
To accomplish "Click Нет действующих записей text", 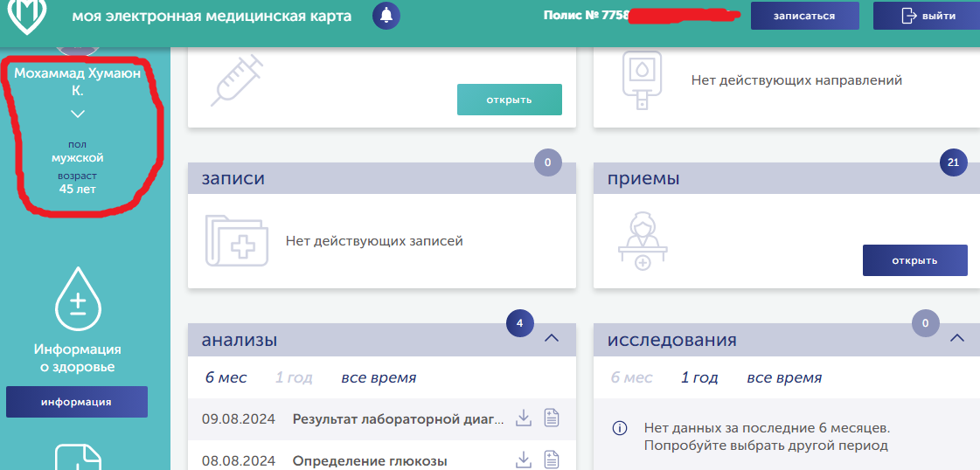I will click(x=374, y=241).
